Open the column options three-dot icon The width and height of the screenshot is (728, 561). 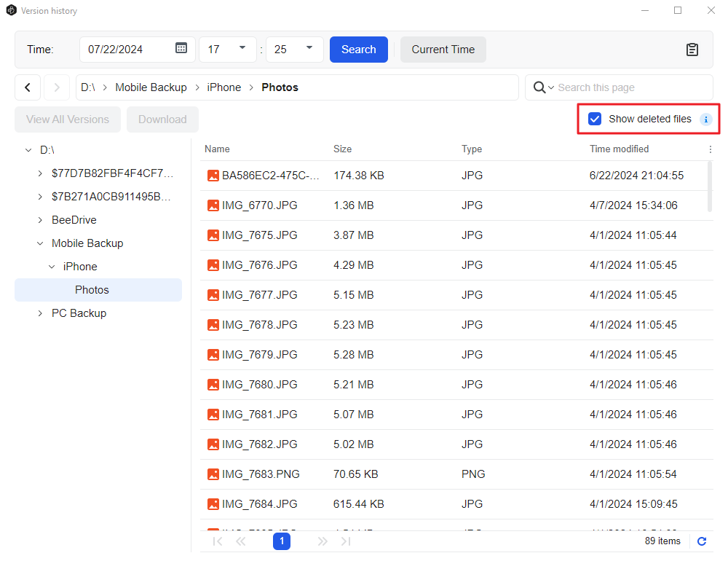[710, 149]
